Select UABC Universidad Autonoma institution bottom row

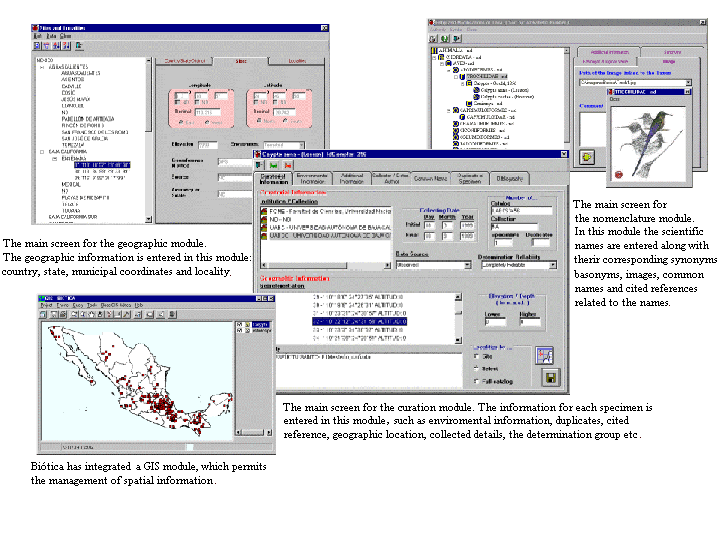click(326, 235)
